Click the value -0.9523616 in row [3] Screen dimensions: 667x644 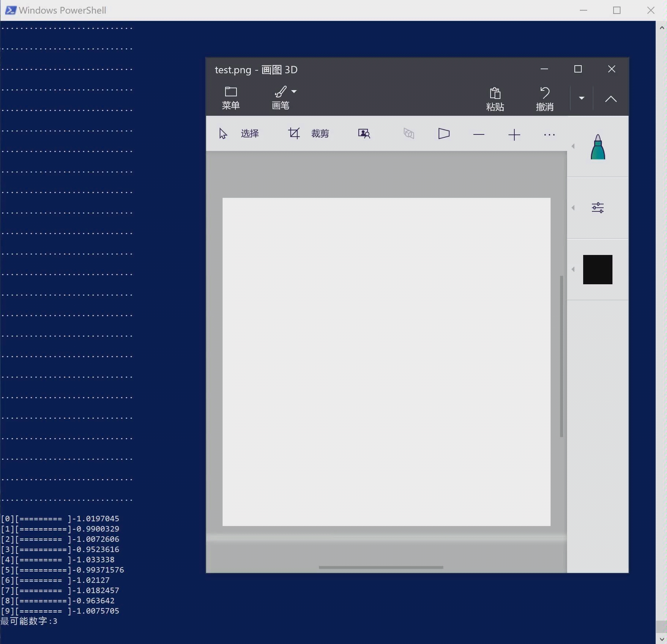coord(96,549)
